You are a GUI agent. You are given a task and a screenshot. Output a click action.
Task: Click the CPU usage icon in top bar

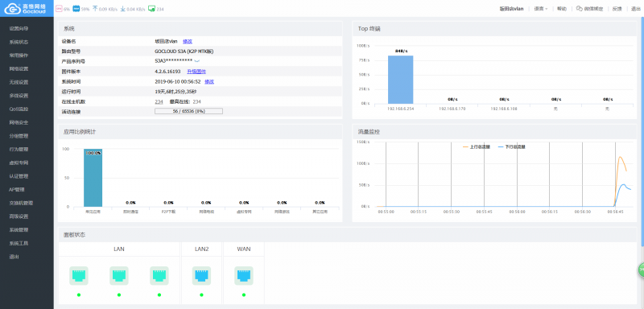point(59,8)
